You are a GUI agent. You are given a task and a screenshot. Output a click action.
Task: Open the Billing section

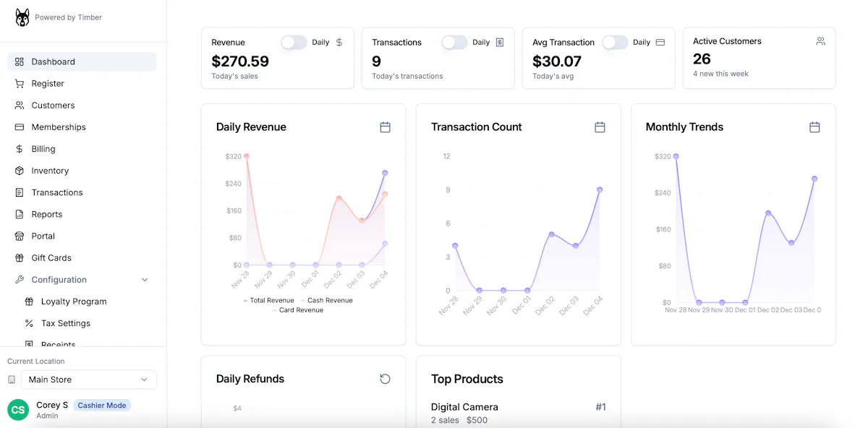pos(82,148)
